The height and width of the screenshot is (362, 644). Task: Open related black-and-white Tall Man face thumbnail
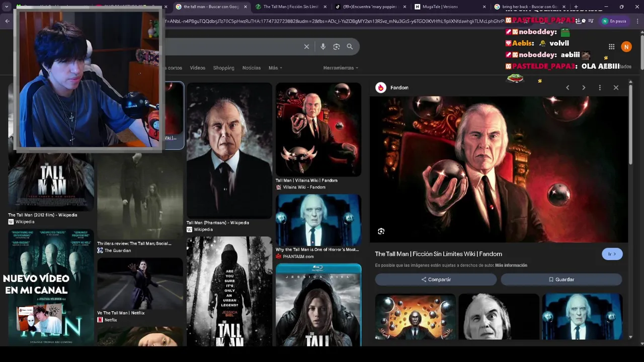coord(499,317)
